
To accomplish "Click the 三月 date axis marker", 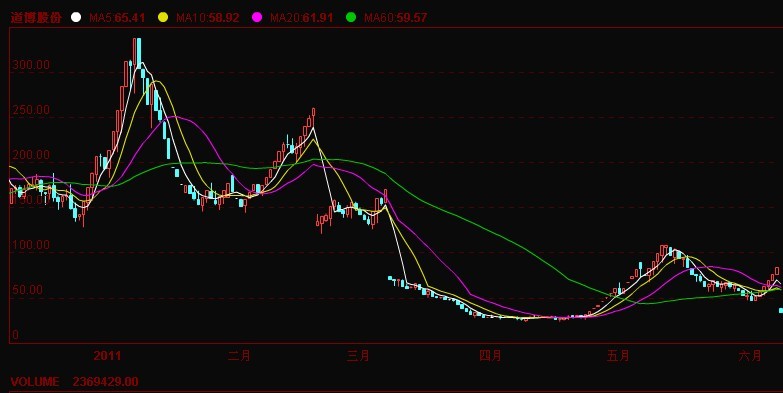I will click(359, 356).
